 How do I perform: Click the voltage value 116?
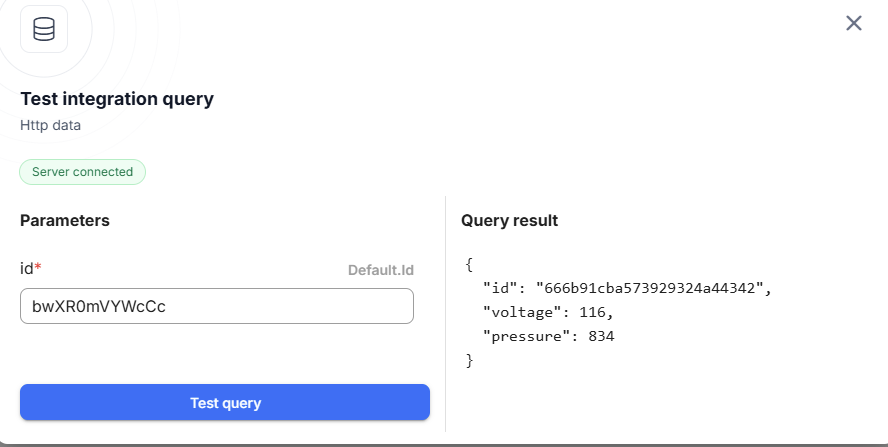click(593, 313)
